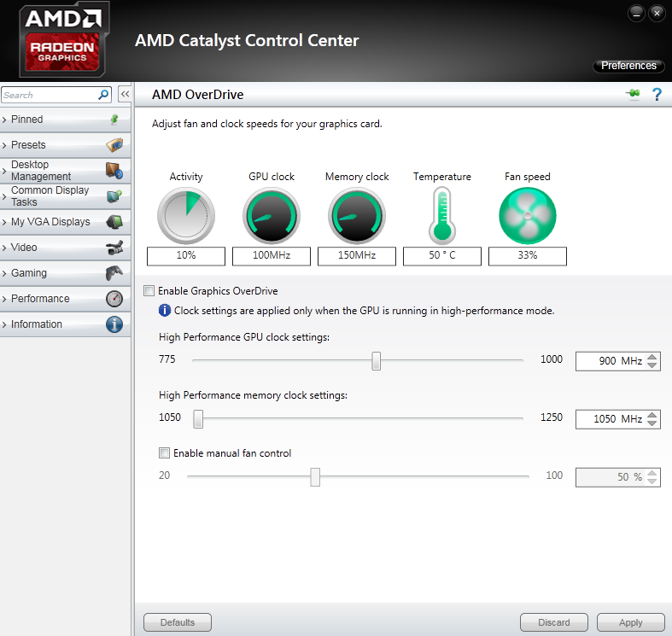
Task: Click the Performance gauge icon
Action: click(x=114, y=299)
